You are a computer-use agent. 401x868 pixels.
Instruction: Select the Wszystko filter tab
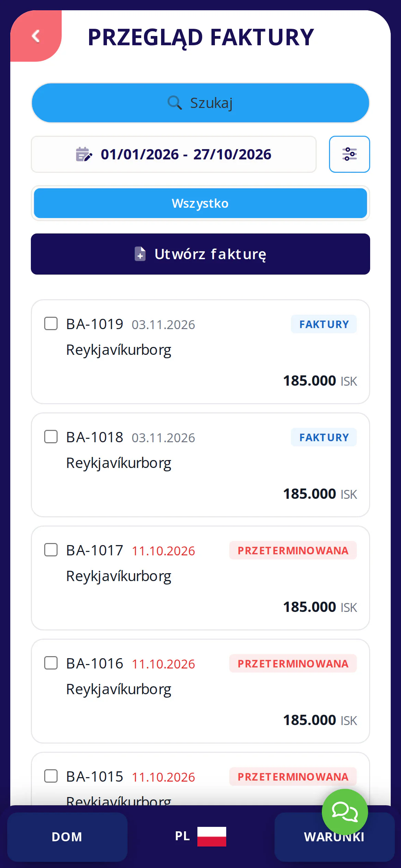coord(200,203)
